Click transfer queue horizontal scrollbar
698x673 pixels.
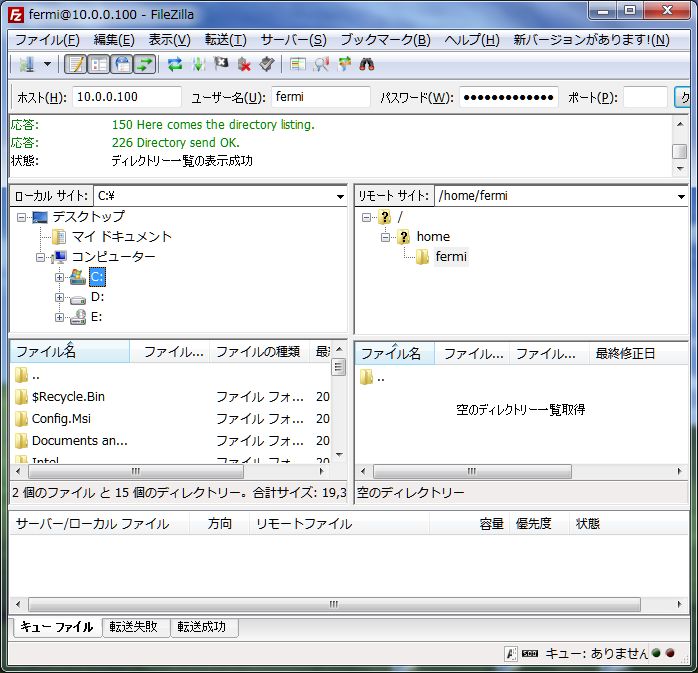(x=334, y=604)
